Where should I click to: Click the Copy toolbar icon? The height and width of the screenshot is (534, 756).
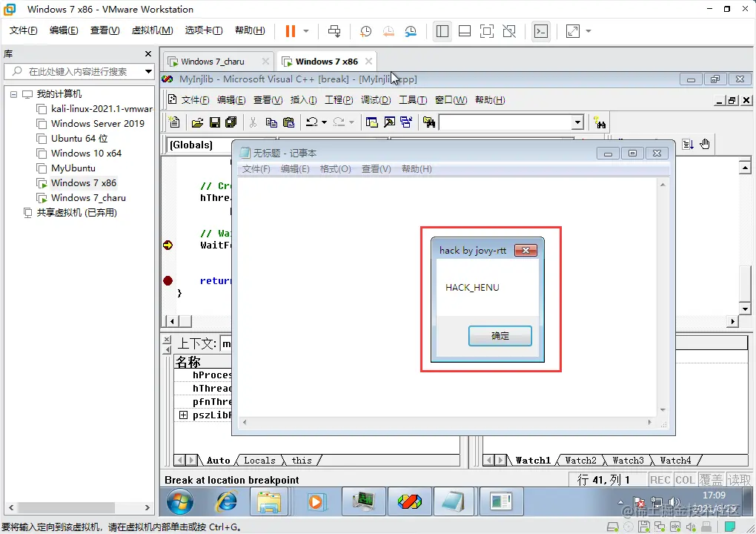click(271, 122)
